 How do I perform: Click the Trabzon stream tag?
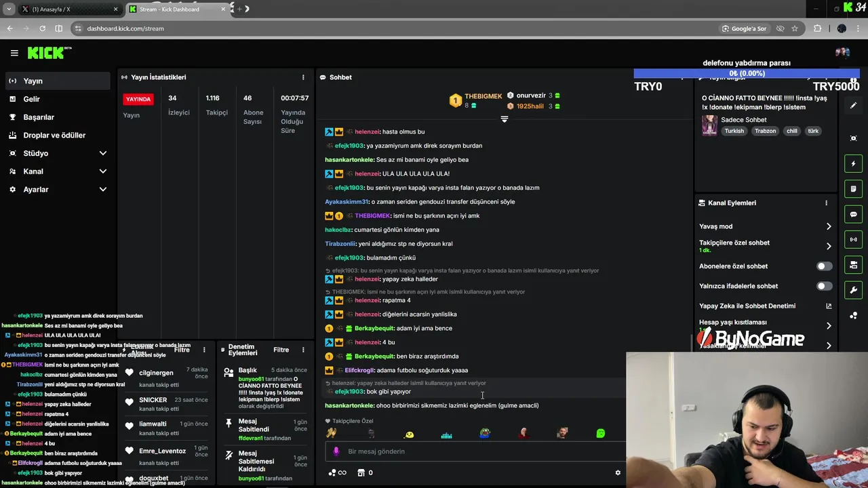(765, 131)
